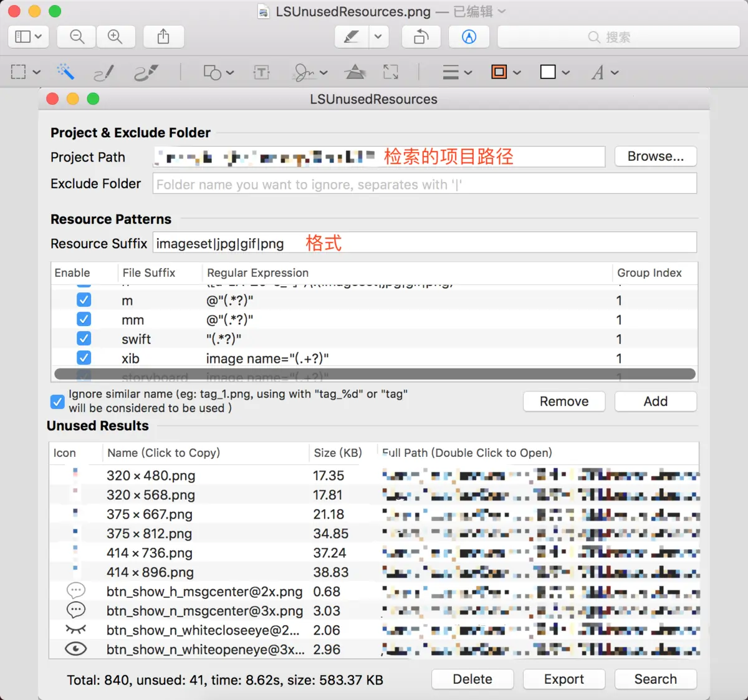Viewport: 748px width, 700px height.
Task: Open highlight pen color dropdown arrow
Action: tap(378, 37)
